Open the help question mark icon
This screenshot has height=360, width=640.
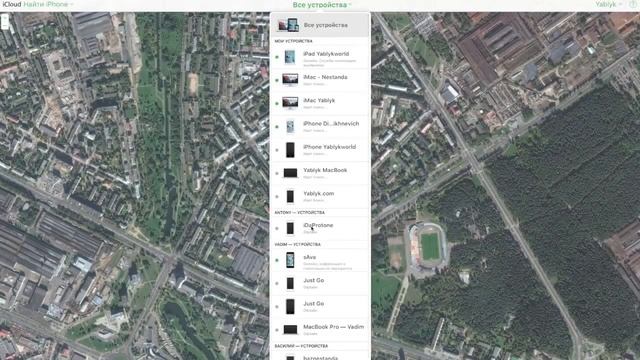(x=634, y=4)
